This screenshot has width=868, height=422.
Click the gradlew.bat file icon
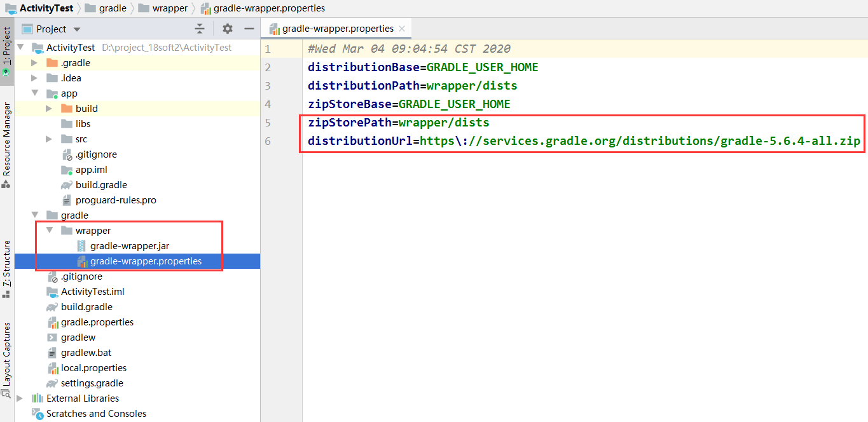52,353
